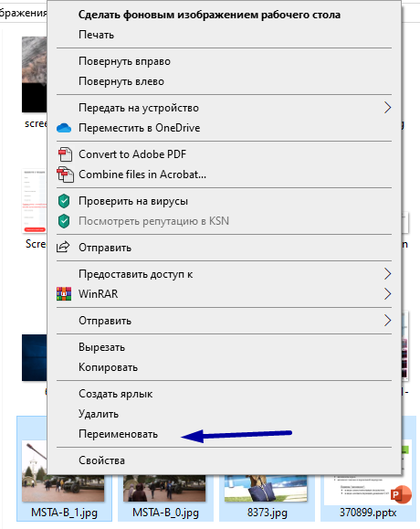420x529 pixels.
Task: Expand the Передать на устройство submenu arrow
Action: coord(387,108)
